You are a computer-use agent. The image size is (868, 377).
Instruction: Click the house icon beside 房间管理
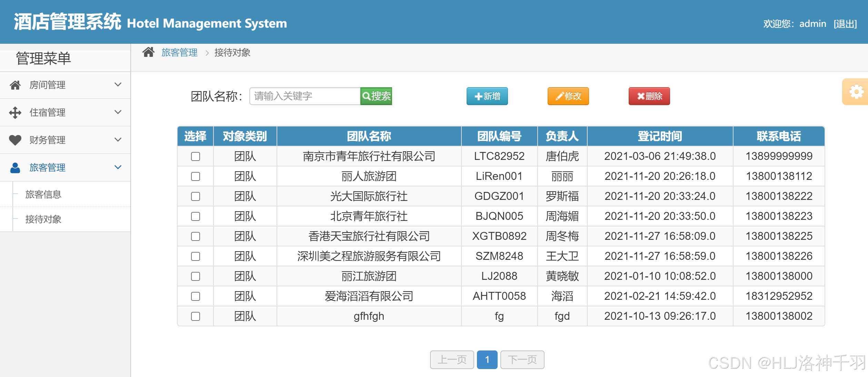coord(15,85)
